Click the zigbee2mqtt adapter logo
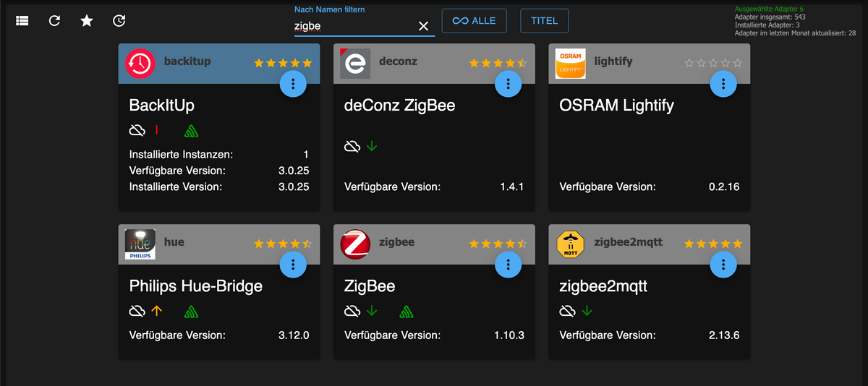This screenshot has width=868, height=386. pos(571,244)
